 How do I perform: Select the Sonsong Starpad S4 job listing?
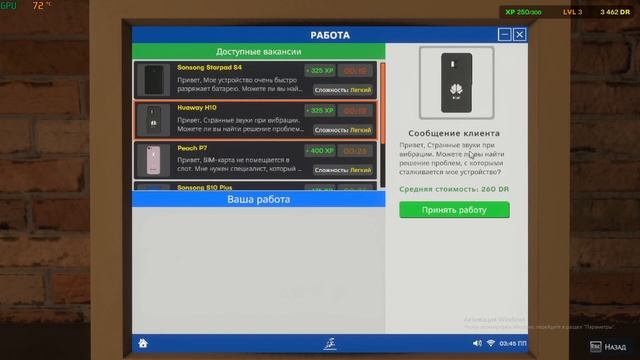255,80
